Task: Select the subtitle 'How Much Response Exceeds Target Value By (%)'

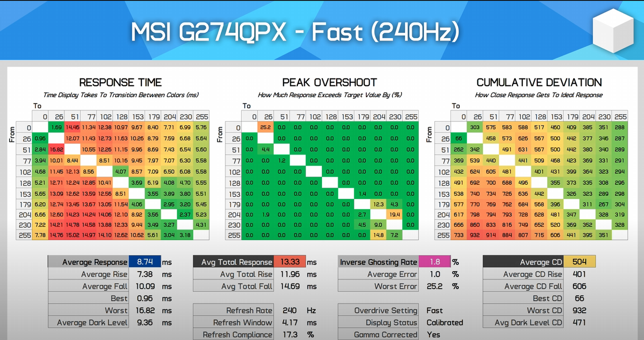Action: [x=330, y=95]
